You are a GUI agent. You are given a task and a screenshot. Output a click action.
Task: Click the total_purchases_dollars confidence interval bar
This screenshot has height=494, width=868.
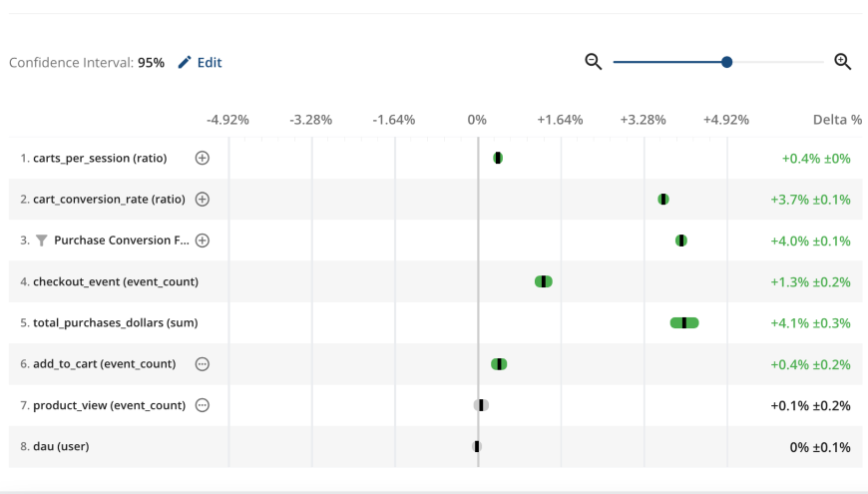(684, 322)
